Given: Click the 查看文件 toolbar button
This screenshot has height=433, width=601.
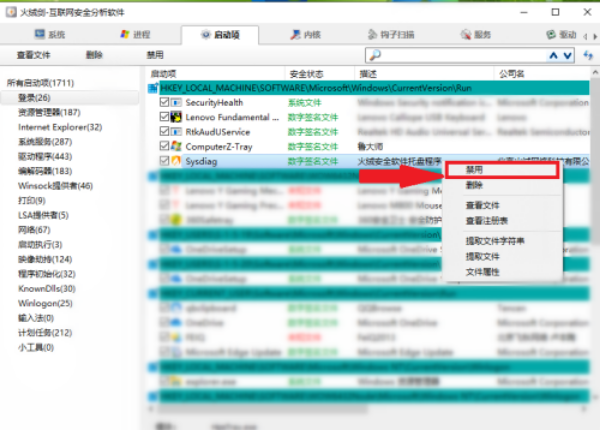Looking at the screenshot, I should click(33, 55).
